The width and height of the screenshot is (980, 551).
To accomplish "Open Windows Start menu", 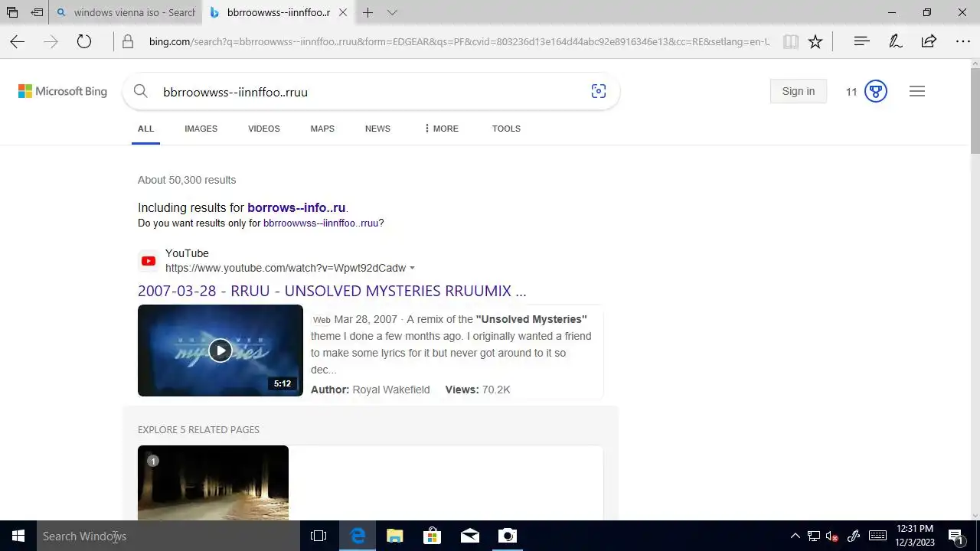I will [18, 536].
